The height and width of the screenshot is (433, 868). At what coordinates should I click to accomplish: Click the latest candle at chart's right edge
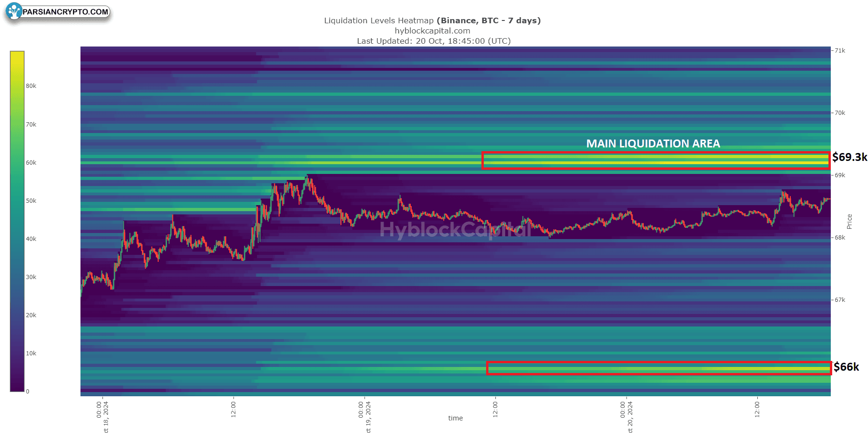click(x=828, y=199)
